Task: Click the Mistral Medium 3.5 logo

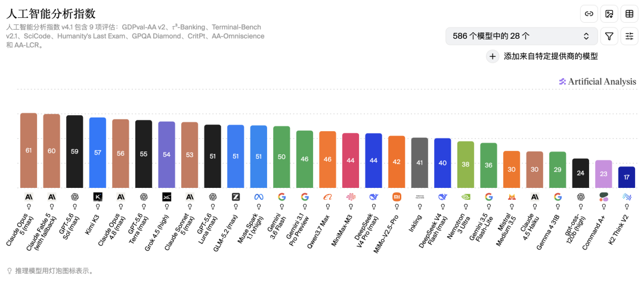Action: click(512, 197)
